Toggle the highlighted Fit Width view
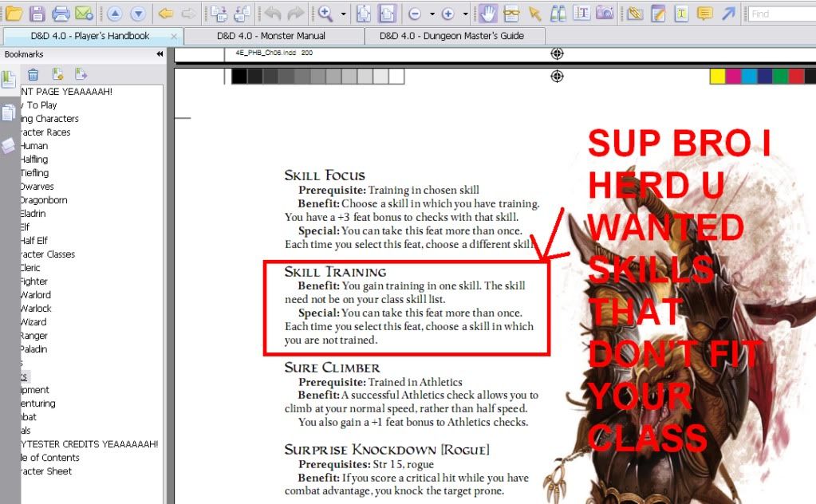 click(x=387, y=14)
